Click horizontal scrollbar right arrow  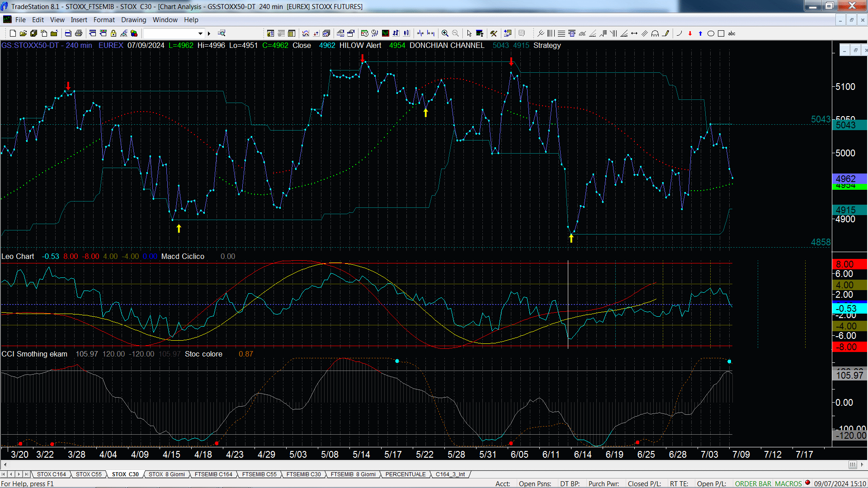(863, 465)
